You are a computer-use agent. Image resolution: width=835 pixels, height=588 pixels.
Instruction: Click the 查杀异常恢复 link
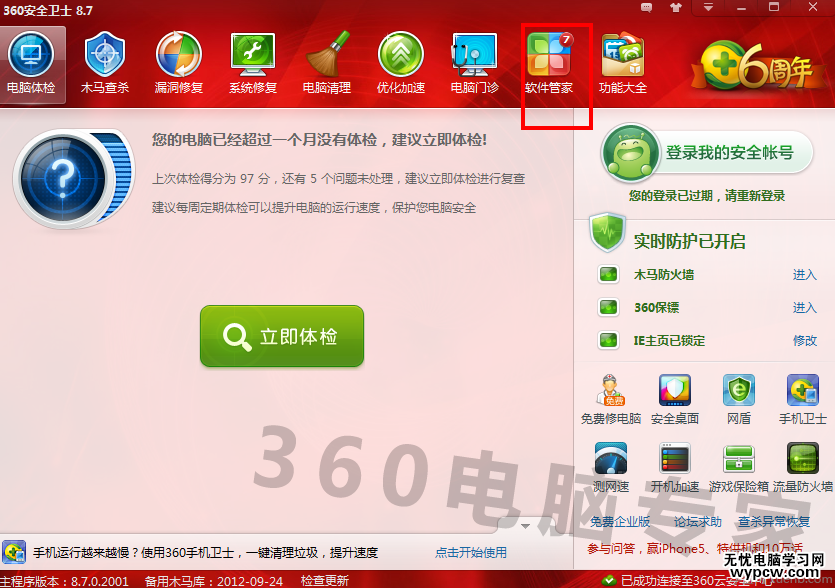(774, 521)
